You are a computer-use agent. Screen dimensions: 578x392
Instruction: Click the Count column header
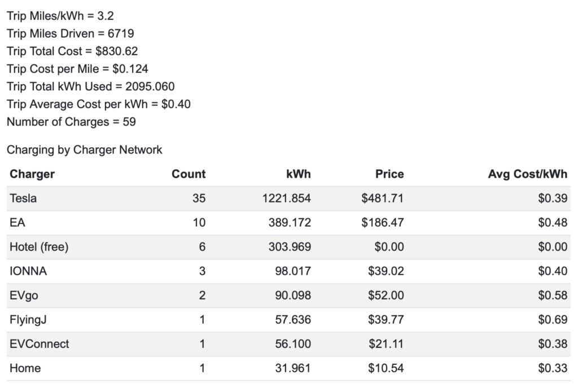(x=189, y=174)
